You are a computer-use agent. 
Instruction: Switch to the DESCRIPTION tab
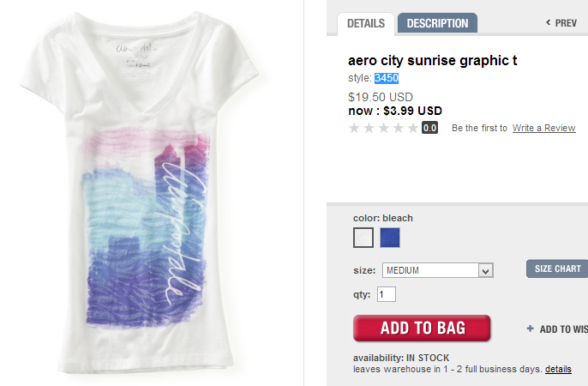[437, 23]
